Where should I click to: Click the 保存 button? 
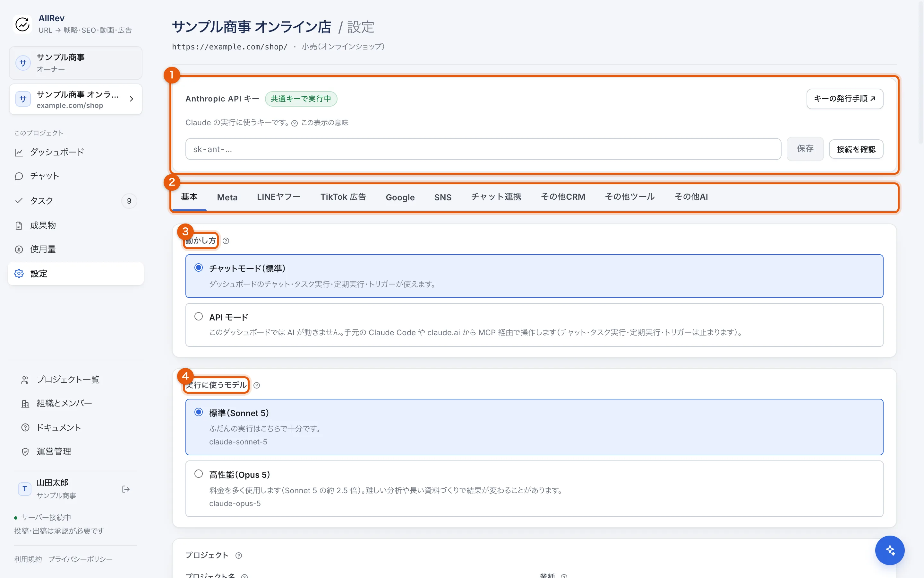pos(805,149)
